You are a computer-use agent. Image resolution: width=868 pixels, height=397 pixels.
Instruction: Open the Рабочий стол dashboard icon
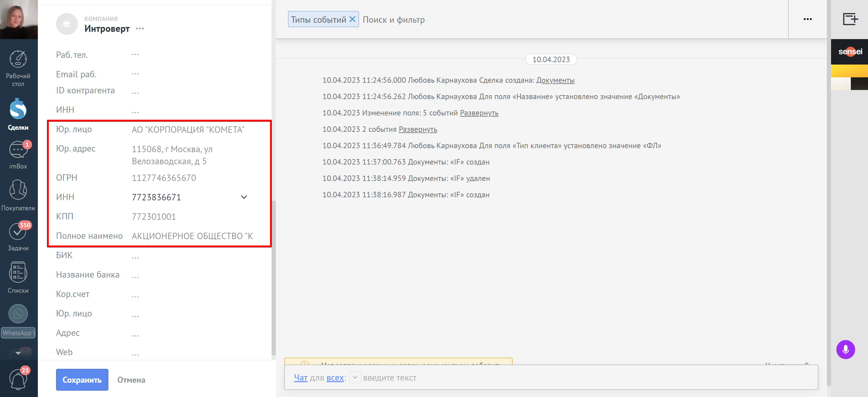[18, 68]
